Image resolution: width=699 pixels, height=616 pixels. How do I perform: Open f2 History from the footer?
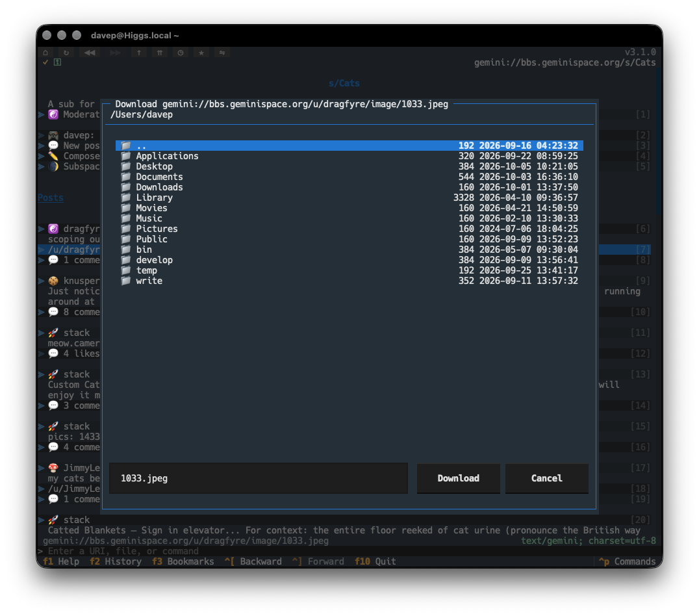click(116, 561)
